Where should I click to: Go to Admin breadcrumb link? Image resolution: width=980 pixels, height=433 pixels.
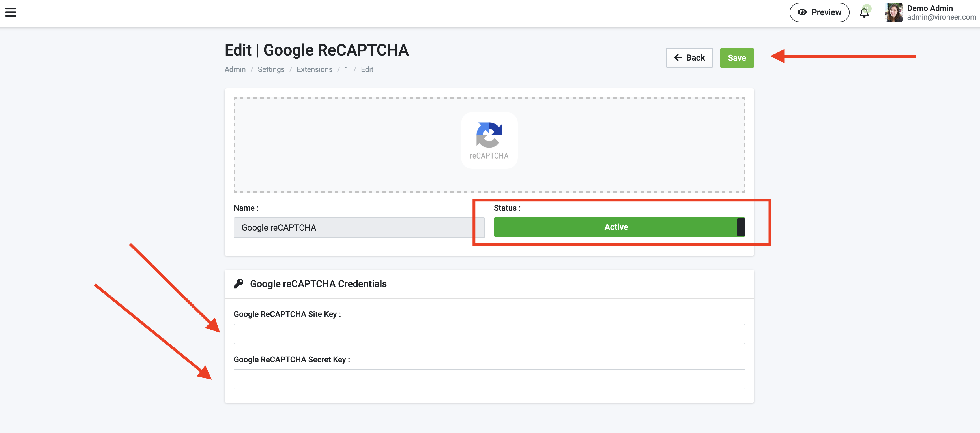pos(235,69)
